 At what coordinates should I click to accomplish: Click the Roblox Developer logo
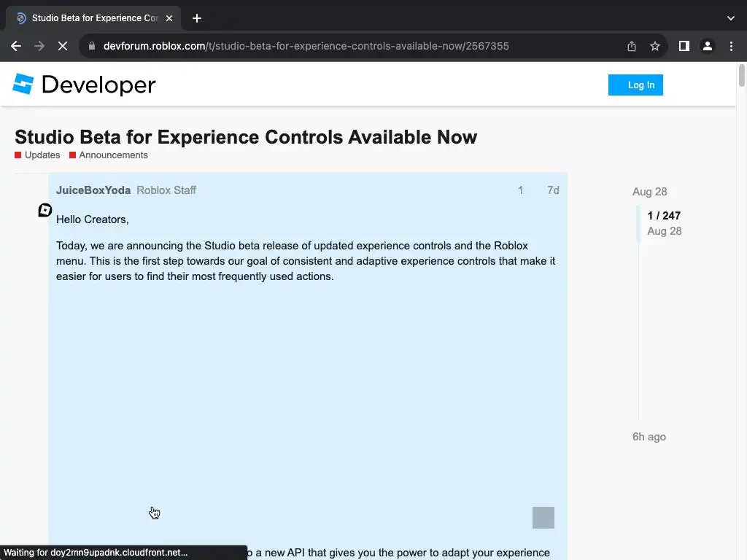[x=84, y=85]
